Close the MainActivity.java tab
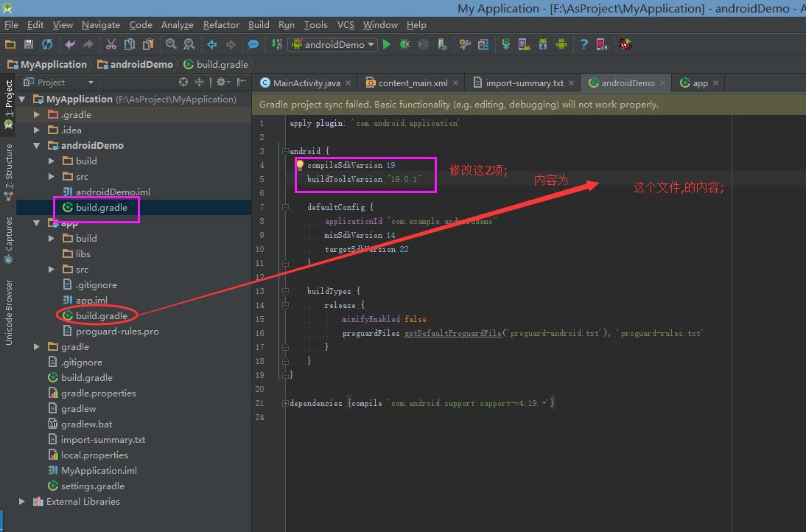This screenshot has height=532, width=806. coord(348,83)
